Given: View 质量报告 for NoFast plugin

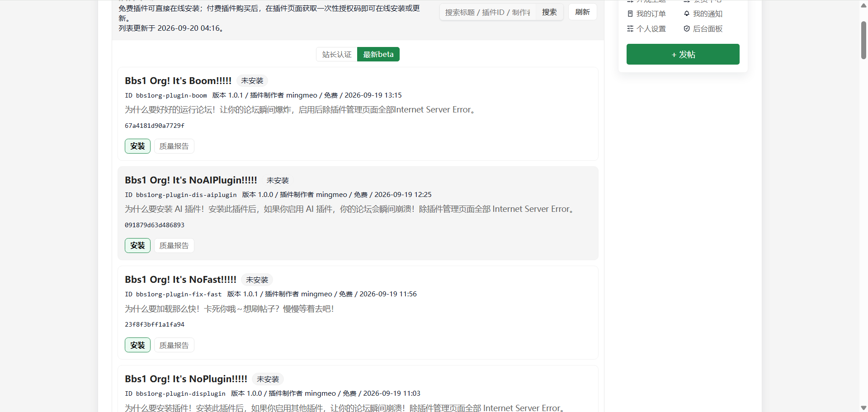Looking at the screenshot, I should point(174,345).
